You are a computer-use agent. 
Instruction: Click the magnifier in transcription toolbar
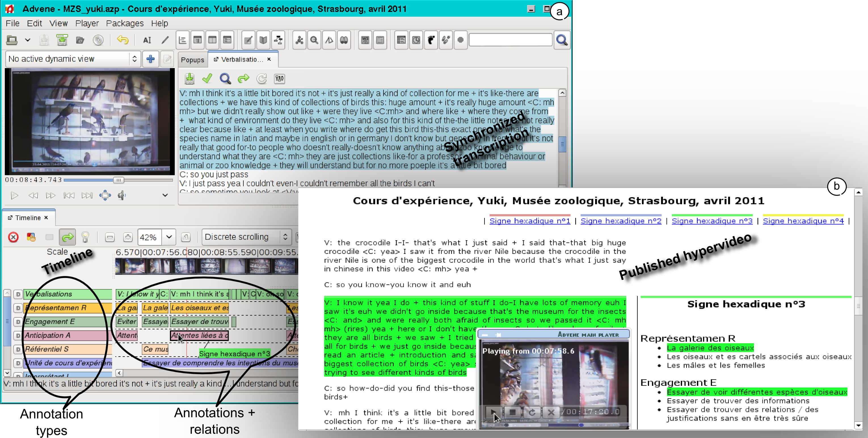[225, 79]
